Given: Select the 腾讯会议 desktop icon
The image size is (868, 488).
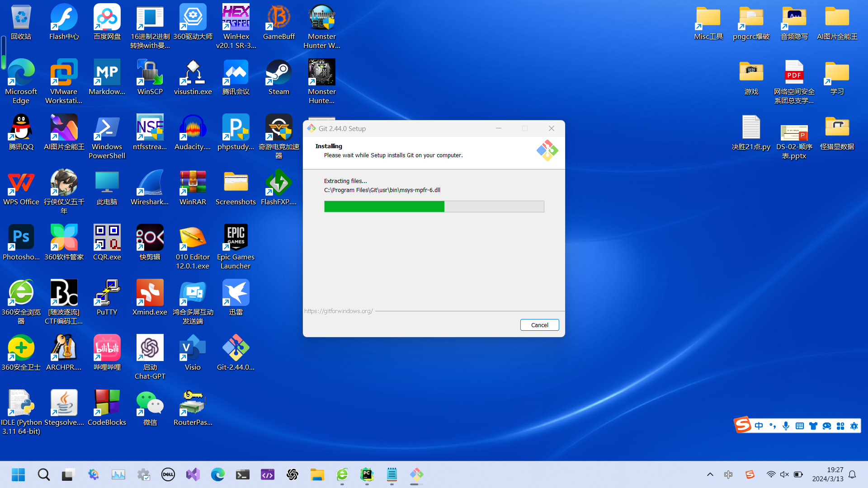Looking at the screenshot, I should pos(236,78).
